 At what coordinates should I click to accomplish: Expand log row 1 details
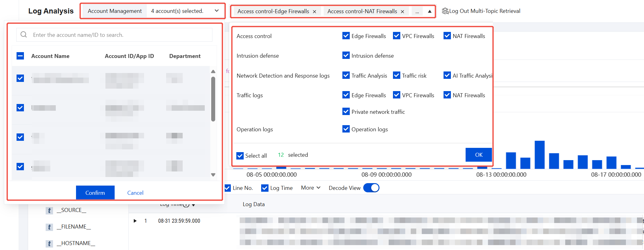(x=135, y=221)
